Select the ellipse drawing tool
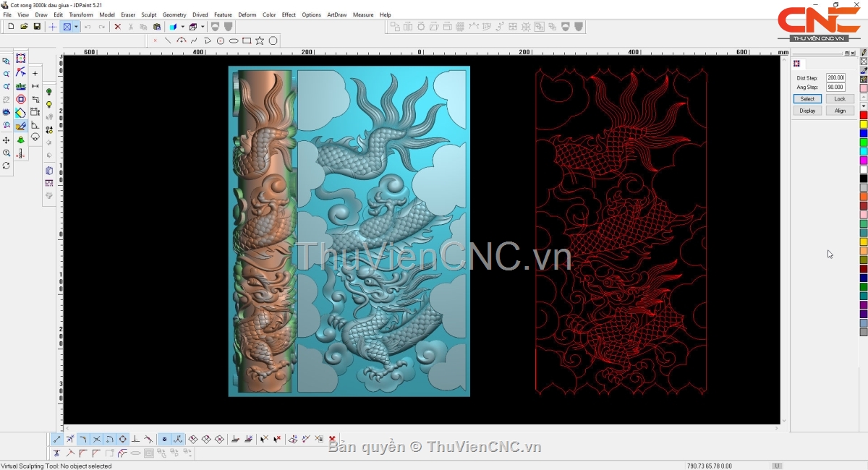868x470 pixels. (234, 40)
